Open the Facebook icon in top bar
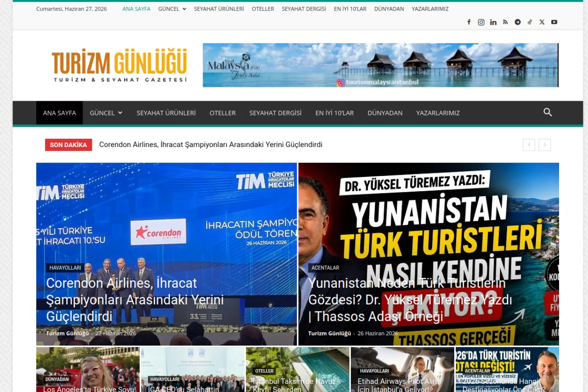Viewport: 588px width, 392px height. 469,22
